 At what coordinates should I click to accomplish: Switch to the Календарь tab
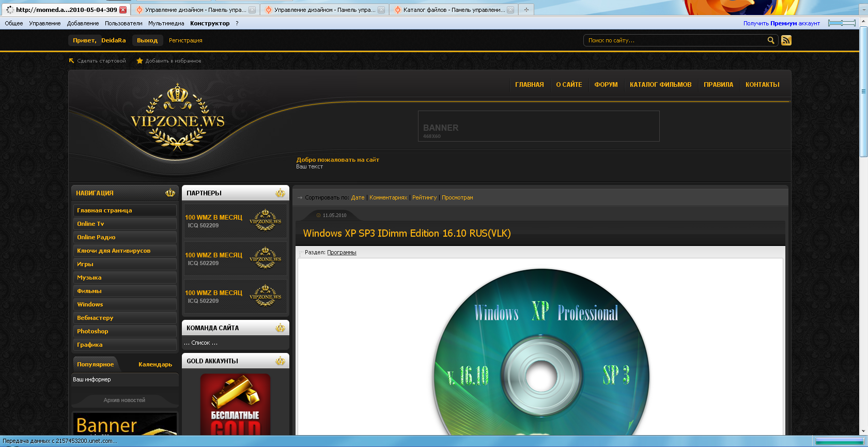pyautogui.click(x=155, y=364)
